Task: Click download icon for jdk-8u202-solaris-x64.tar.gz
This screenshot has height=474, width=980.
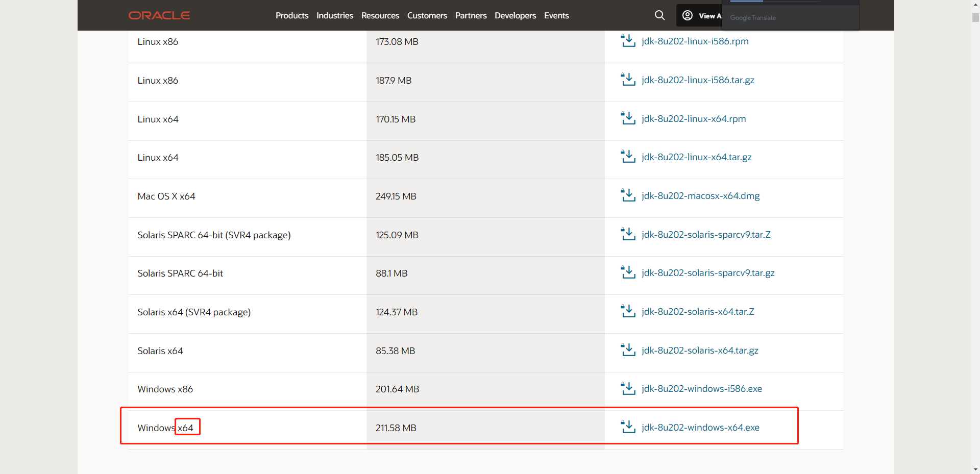Action: [628, 350]
